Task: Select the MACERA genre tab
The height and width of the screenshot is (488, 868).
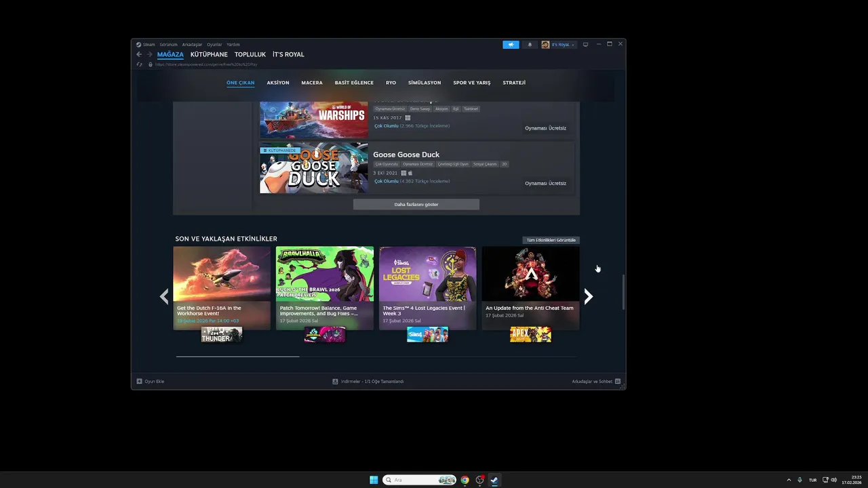Action: pyautogui.click(x=312, y=83)
